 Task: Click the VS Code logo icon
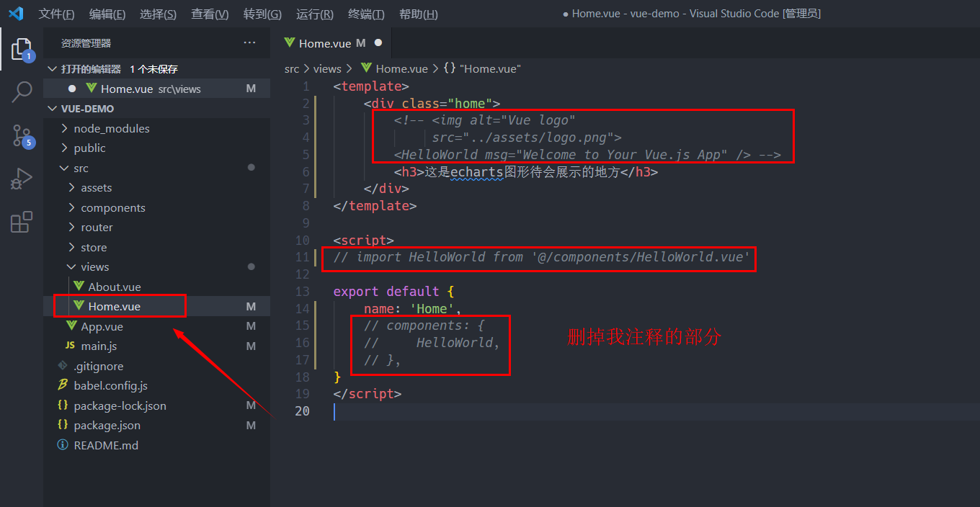tap(16, 14)
